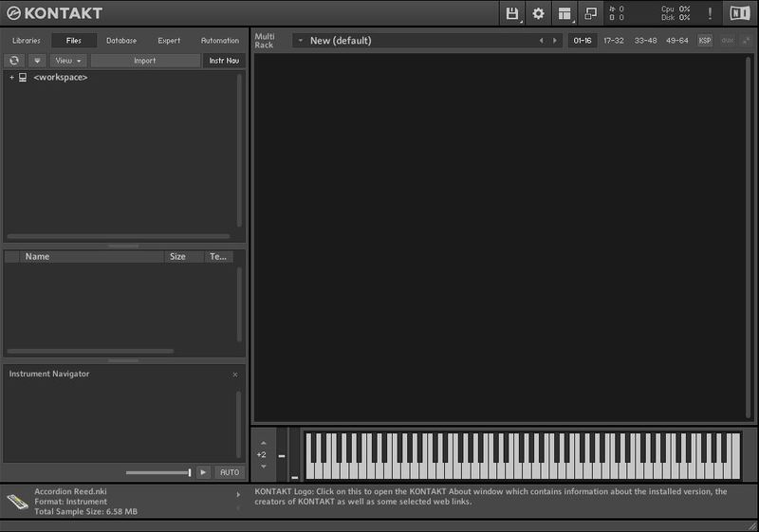The image size is (759, 532).
Task: Switch to the Libraries tab
Action: point(27,41)
